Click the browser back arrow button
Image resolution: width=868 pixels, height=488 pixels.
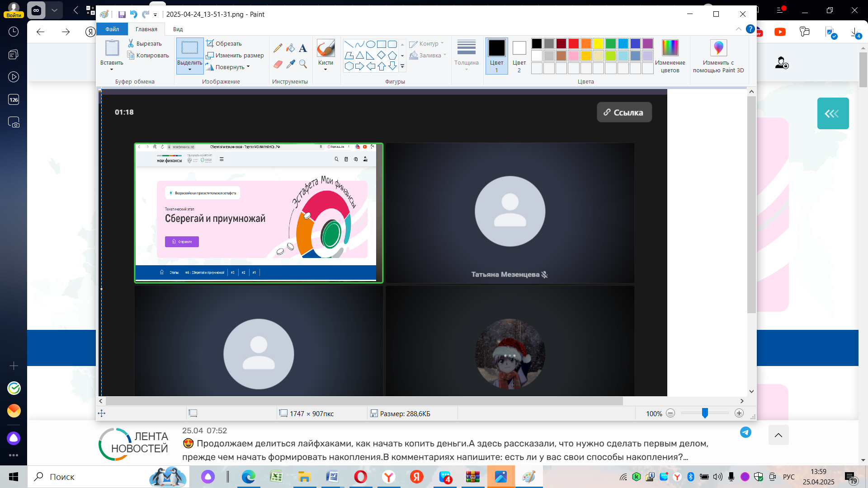click(41, 32)
